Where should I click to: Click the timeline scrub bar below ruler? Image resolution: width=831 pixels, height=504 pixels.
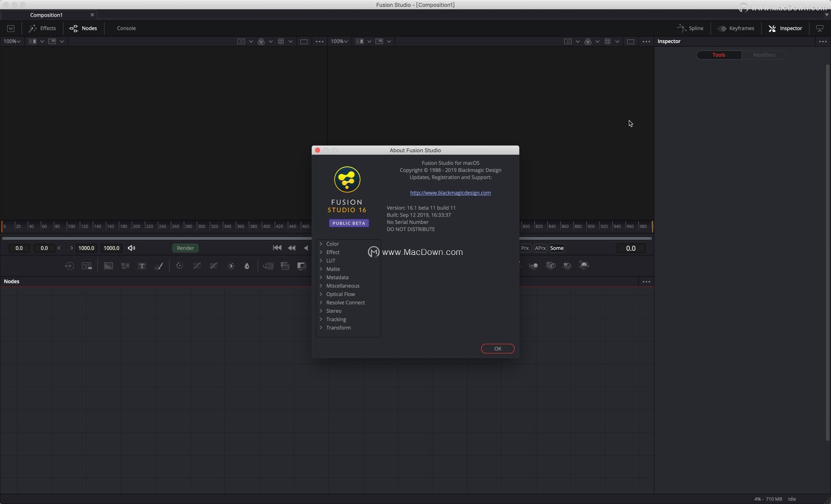point(156,239)
